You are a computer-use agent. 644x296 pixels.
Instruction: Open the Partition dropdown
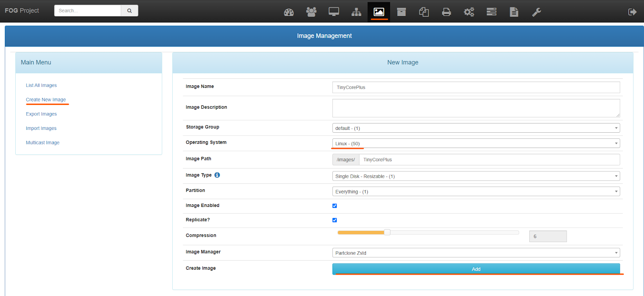(476, 191)
